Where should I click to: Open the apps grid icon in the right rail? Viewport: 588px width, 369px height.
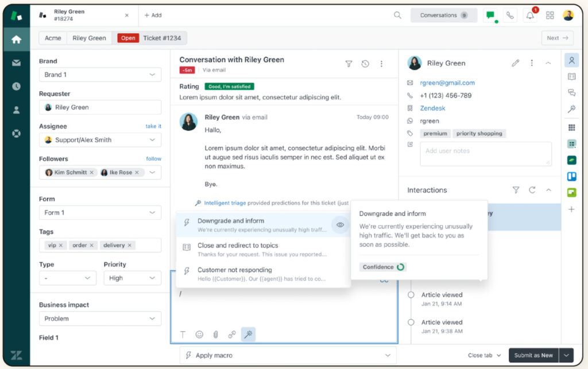point(571,128)
